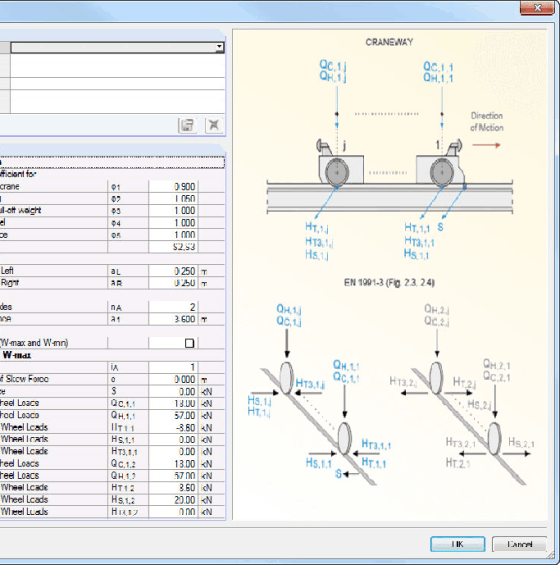The height and width of the screenshot is (565, 560).
Task: Toggle the W-max and W-min checkbox
Action: click(x=189, y=343)
